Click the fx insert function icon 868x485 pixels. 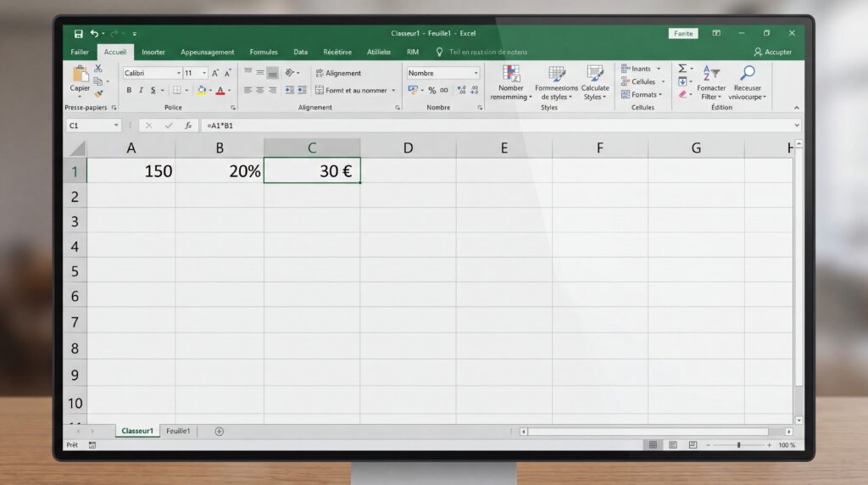click(188, 125)
